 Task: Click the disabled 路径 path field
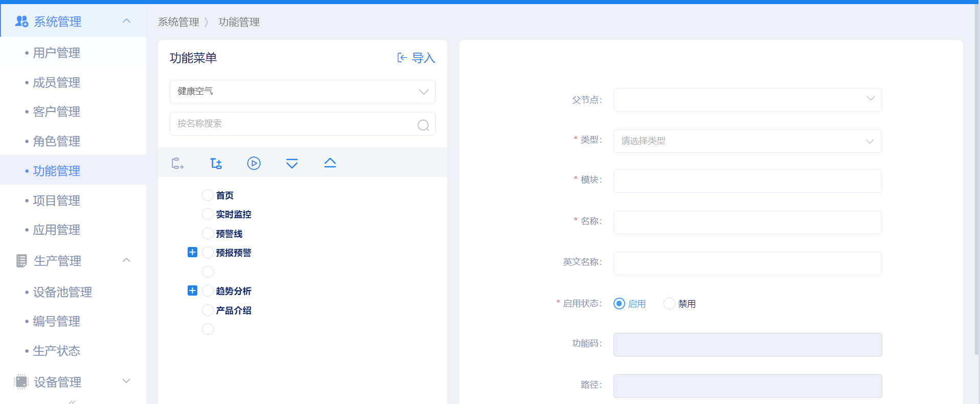pos(747,386)
